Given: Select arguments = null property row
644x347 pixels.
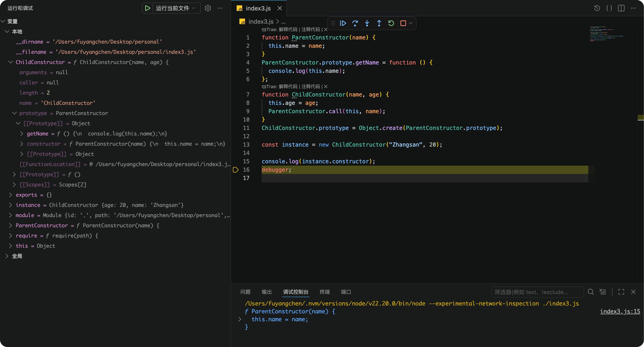Looking at the screenshot, I should pos(115,72).
